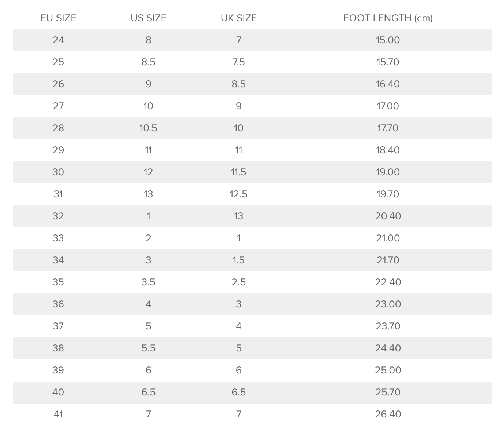Click the EU SIZE column header
This screenshot has width=504, height=438.
(x=58, y=18)
